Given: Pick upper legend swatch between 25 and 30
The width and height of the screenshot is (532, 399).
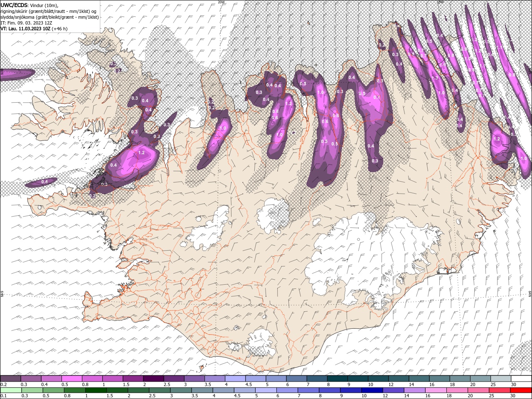Looking at the screenshot, I should click(501, 379).
